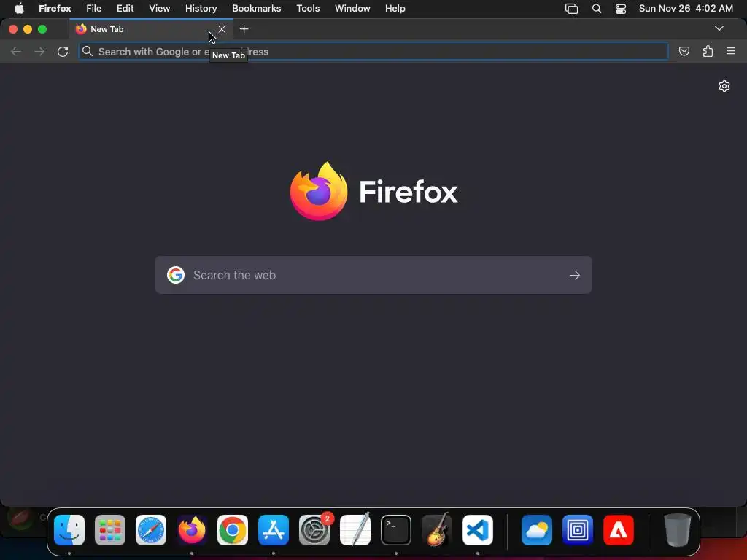Focus the address bar search field
Viewport: 747px width, 560px height.
point(373,52)
